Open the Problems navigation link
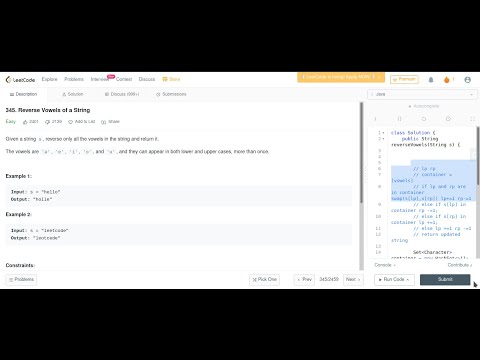This screenshot has height=360, width=480. pos(74,79)
